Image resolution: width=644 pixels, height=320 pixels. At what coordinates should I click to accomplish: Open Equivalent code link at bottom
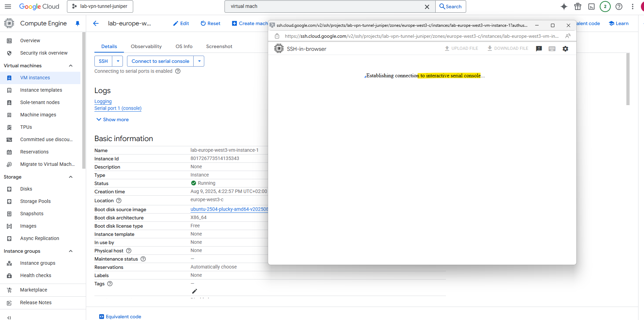[120, 317]
